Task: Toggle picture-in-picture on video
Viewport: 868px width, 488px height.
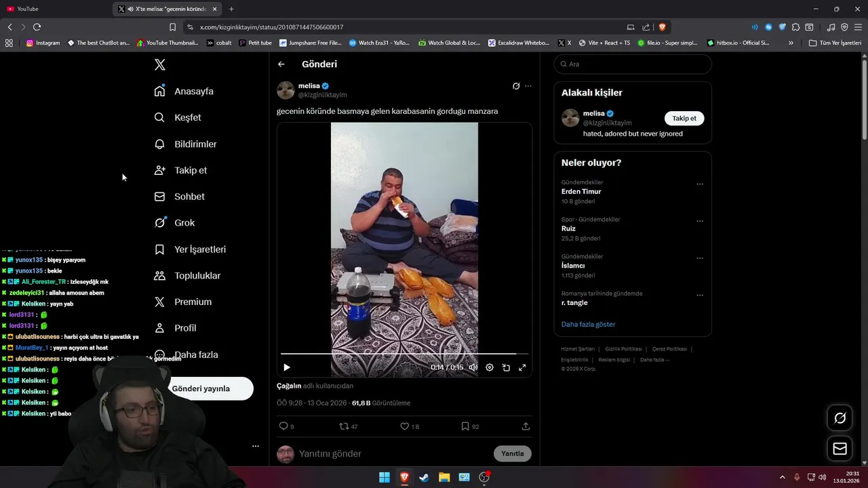Action: [506, 367]
